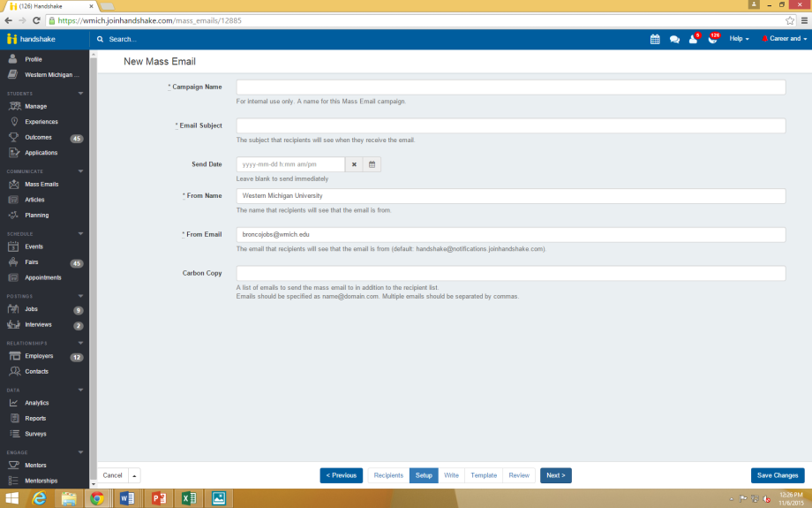Viewport: 812px width, 508px height.
Task: Clear the Send Date with the X button
Action: point(354,164)
